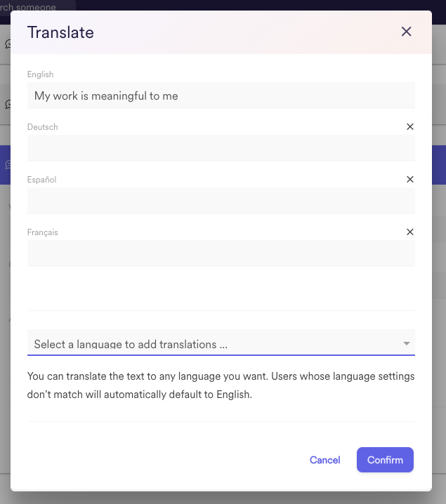Click the Deutsch field label
This screenshot has width=446, height=504.
click(42, 127)
